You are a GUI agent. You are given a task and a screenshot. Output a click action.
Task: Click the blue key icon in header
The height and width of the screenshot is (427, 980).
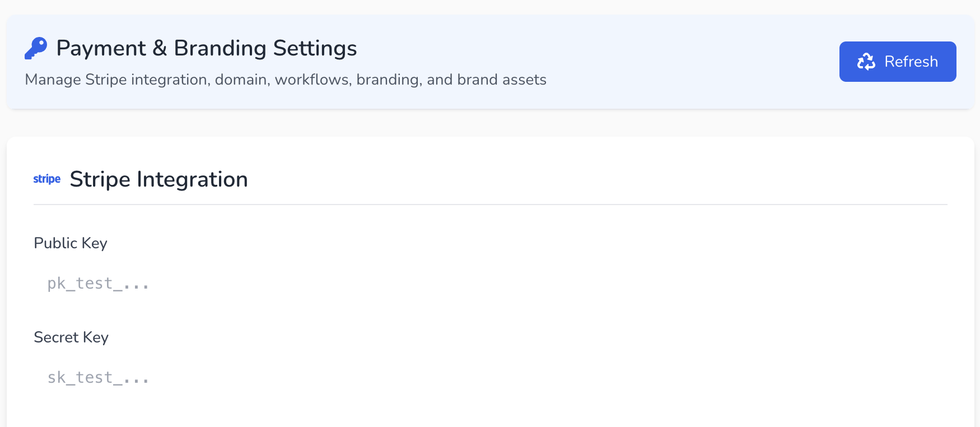point(36,48)
